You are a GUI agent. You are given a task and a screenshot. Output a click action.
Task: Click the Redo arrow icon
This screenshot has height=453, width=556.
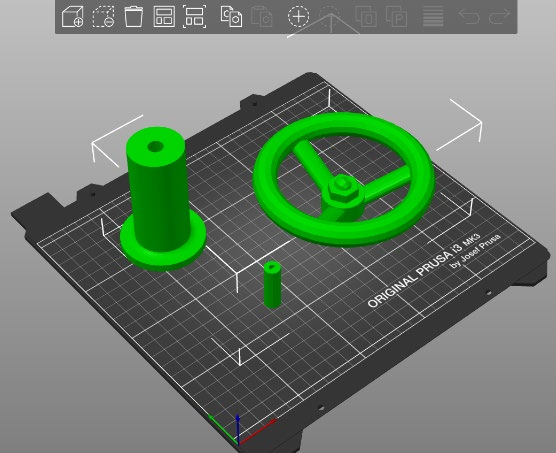499,16
